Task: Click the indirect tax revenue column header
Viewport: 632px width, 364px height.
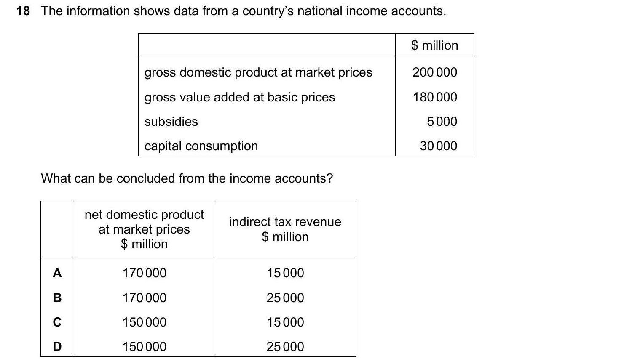Action: [285, 229]
